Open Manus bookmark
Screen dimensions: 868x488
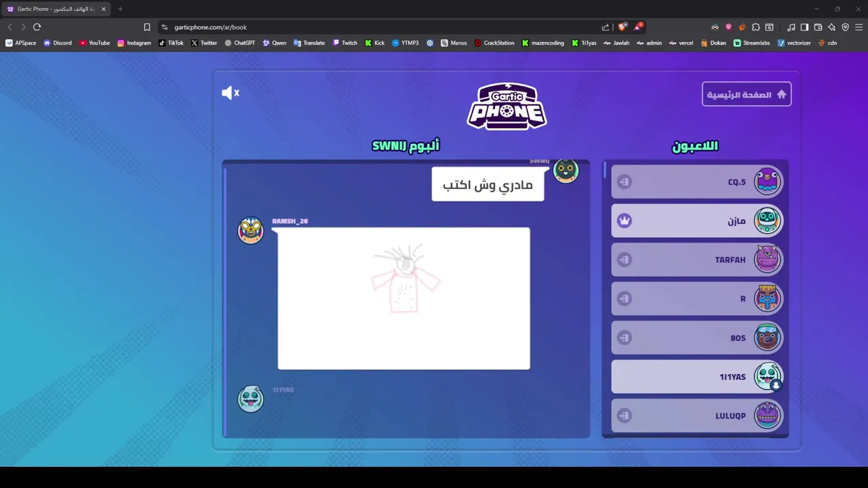[x=454, y=43]
